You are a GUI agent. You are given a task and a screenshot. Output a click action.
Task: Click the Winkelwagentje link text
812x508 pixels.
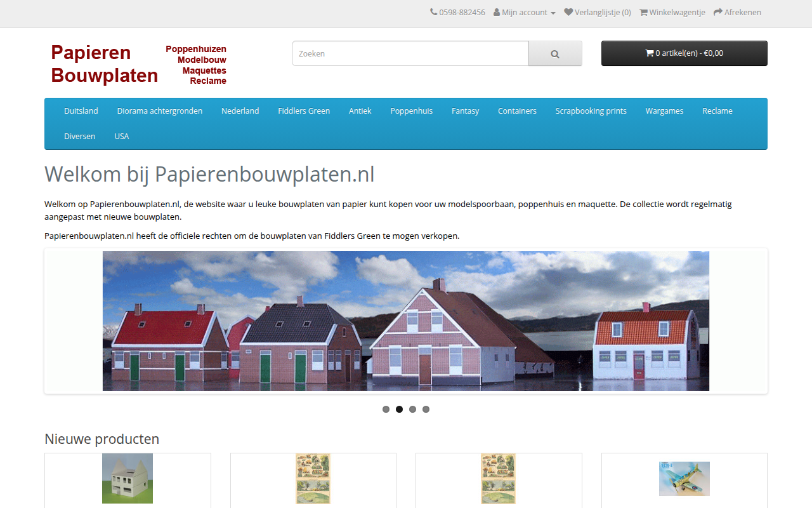[x=678, y=12]
